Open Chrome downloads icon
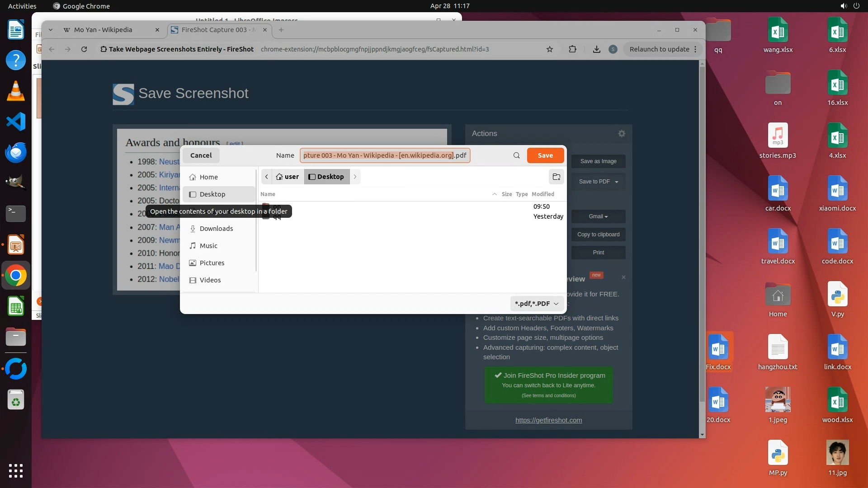The height and width of the screenshot is (488, 868). pyautogui.click(x=597, y=49)
